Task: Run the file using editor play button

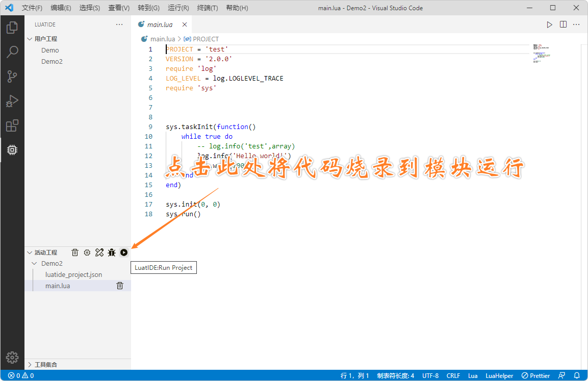Action: (549, 24)
